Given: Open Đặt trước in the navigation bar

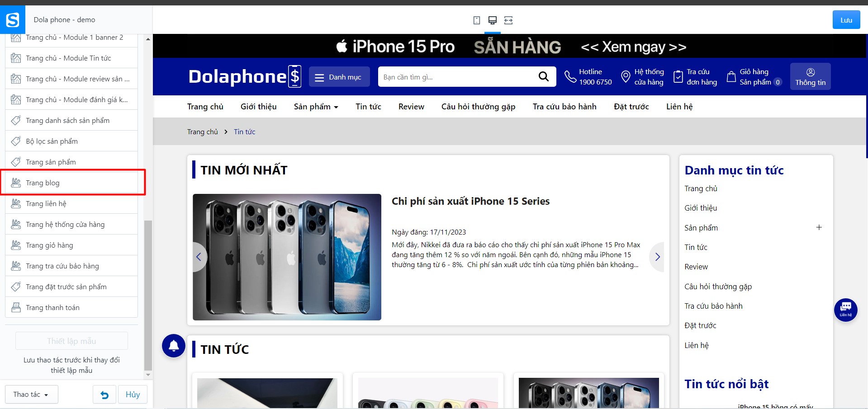Looking at the screenshot, I should pyautogui.click(x=631, y=107).
